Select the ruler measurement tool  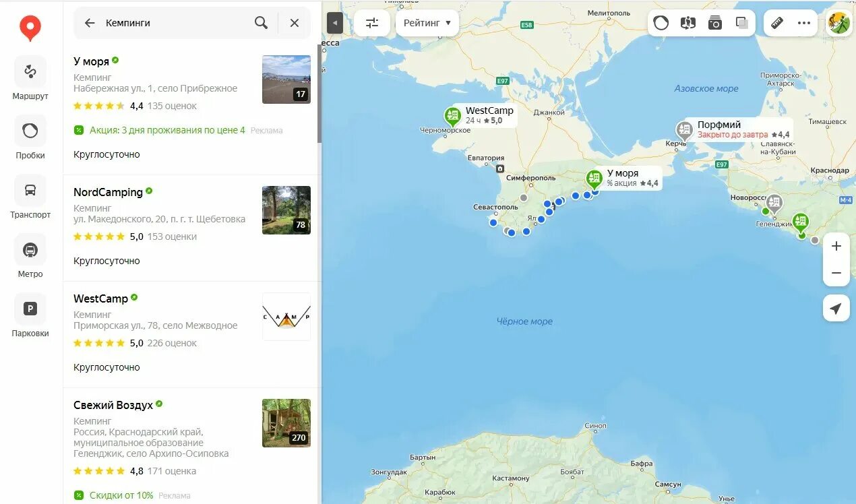777,23
